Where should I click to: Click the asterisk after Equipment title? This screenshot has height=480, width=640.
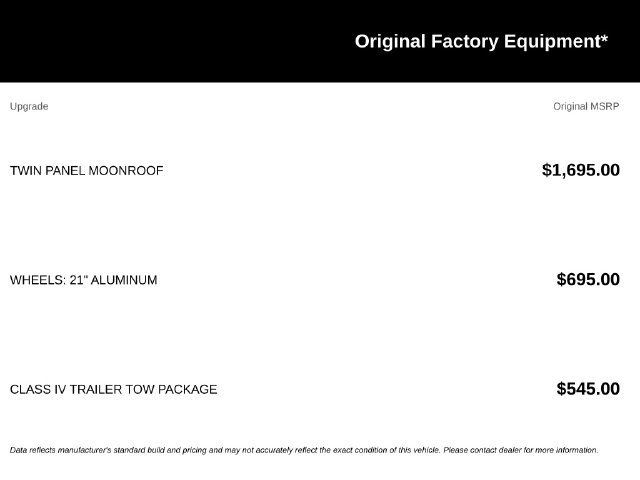pyautogui.click(x=604, y=38)
